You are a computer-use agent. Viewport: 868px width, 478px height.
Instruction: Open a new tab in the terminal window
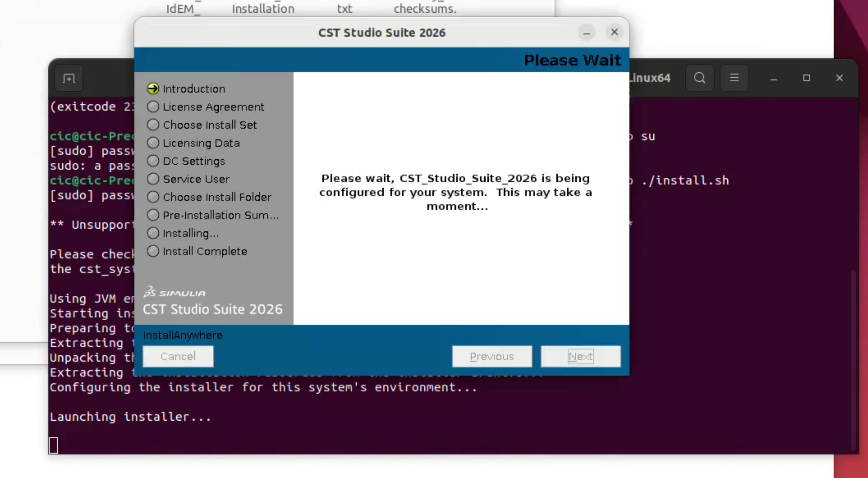click(x=69, y=78)
